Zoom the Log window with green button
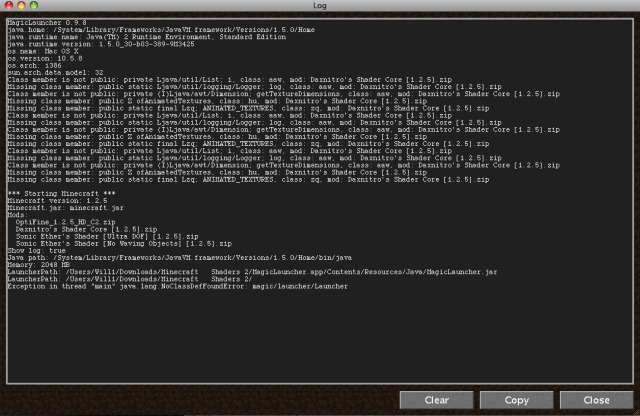The image size is (640, 416). click(33, 6)
